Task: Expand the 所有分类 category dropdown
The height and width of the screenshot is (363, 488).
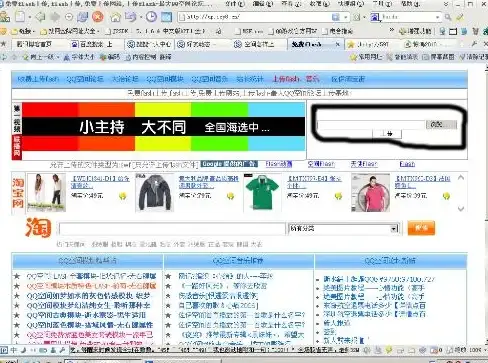Action: [x=394, y=229]
